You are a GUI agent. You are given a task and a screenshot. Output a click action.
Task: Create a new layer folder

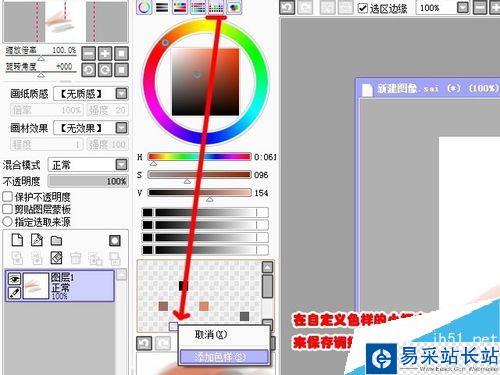(56, 240)
